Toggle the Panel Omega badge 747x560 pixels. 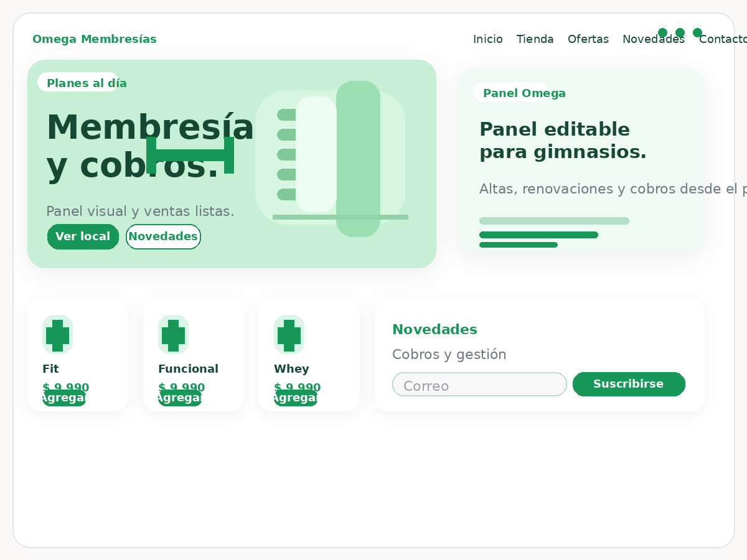tap(520, 92)
